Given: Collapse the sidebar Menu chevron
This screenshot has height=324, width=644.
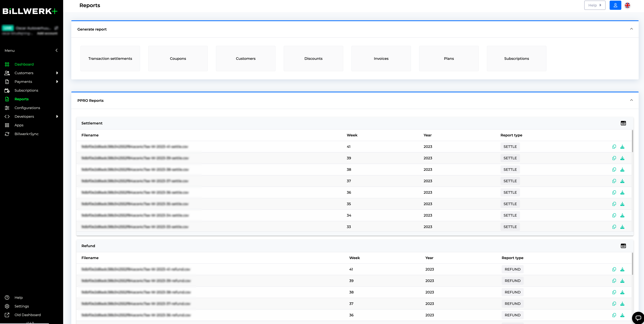Looking at the screenshot, I should point(57,51).
